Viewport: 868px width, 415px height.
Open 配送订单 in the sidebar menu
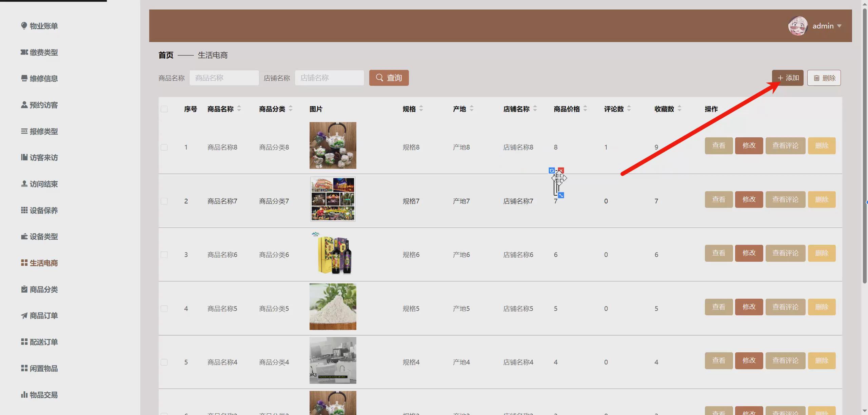pyautogui.click(x=43, y=342)
